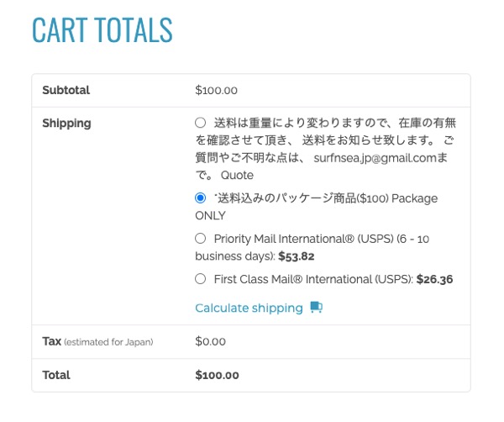Click the $53.82 Priority Mail price

297,256
